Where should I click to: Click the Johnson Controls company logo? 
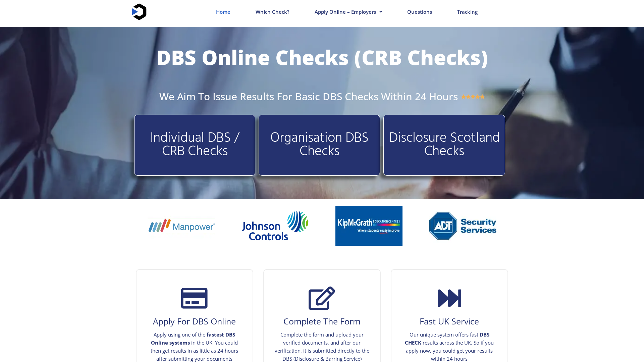[x=275, y=226]
